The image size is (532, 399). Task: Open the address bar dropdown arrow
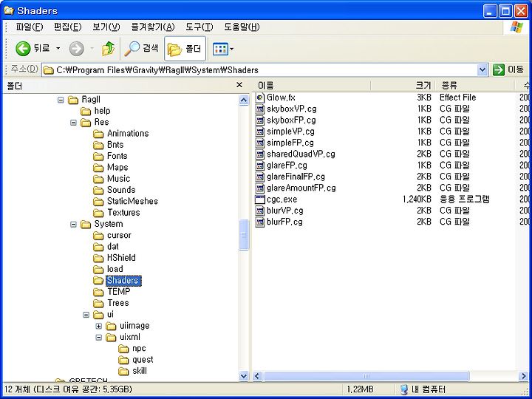[x=482, y=70]
